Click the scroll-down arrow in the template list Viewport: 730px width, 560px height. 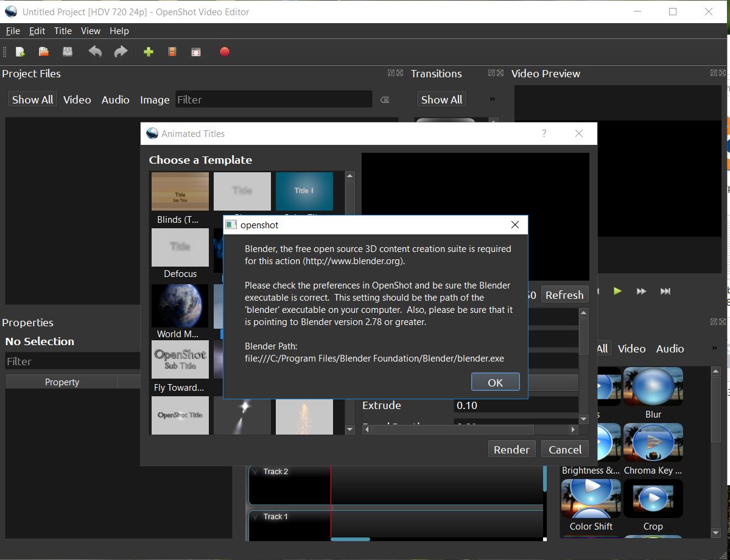point(349,429)
